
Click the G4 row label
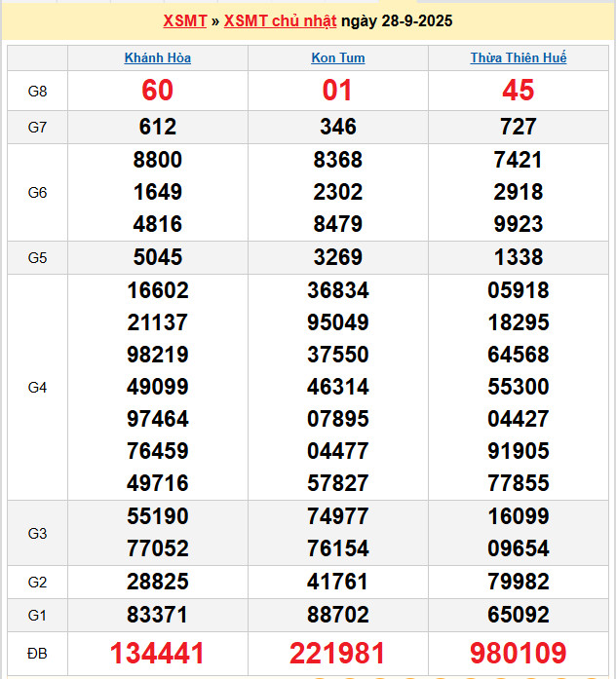point(37,388)
